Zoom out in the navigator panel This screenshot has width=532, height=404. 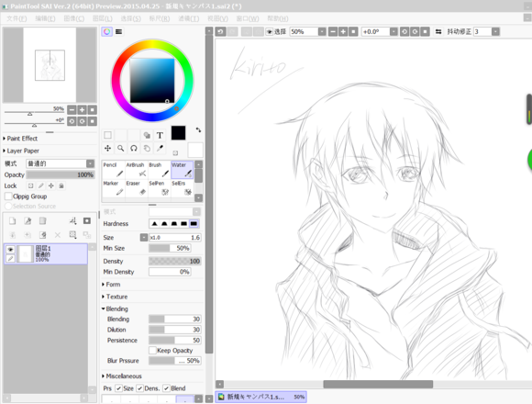point(72,109)
